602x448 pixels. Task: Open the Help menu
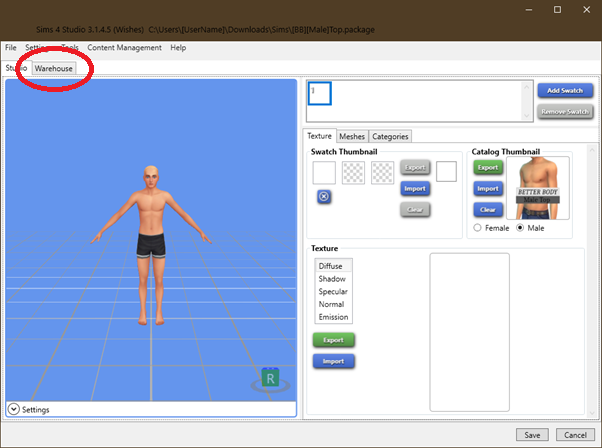[178, 48]
